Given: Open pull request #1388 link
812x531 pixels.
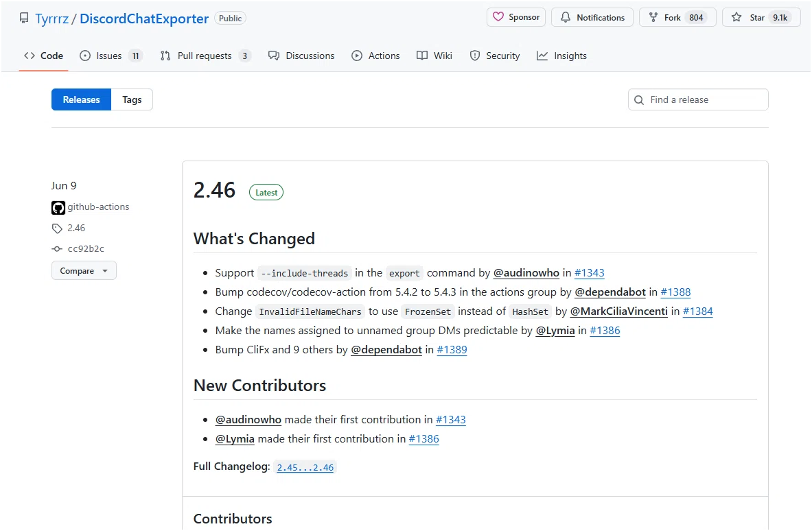Looking at the screenshot, I should 676,292.
